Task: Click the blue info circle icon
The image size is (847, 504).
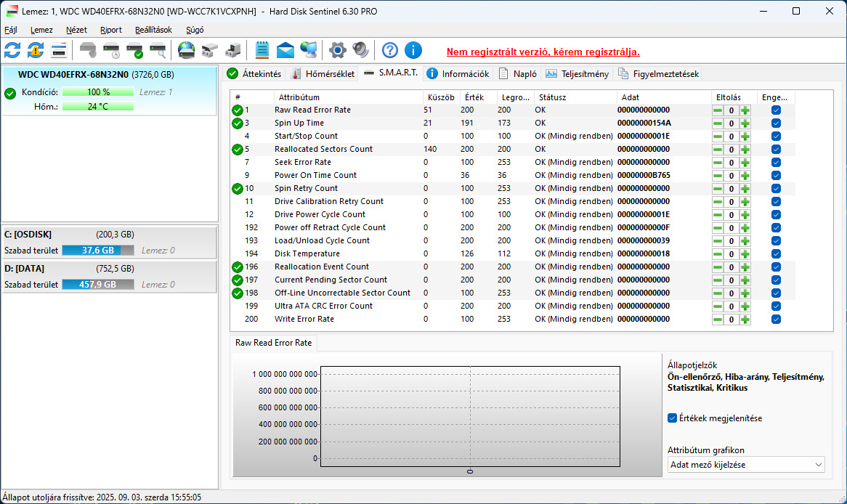Action: tap(413, 50)
